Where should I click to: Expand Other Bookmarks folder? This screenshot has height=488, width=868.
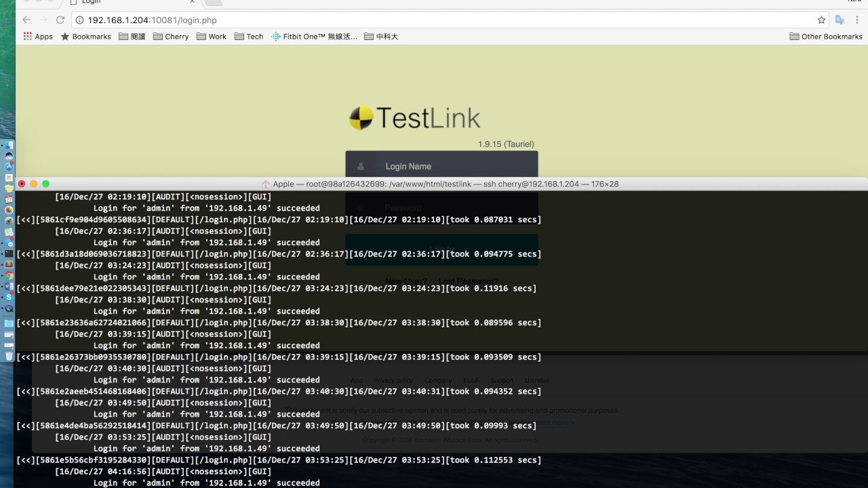pos(826,37)
